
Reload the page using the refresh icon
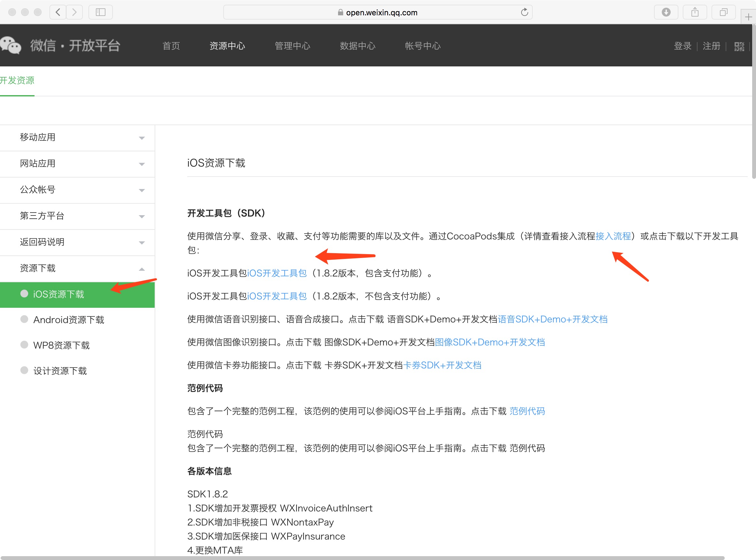tap(524, 12)
